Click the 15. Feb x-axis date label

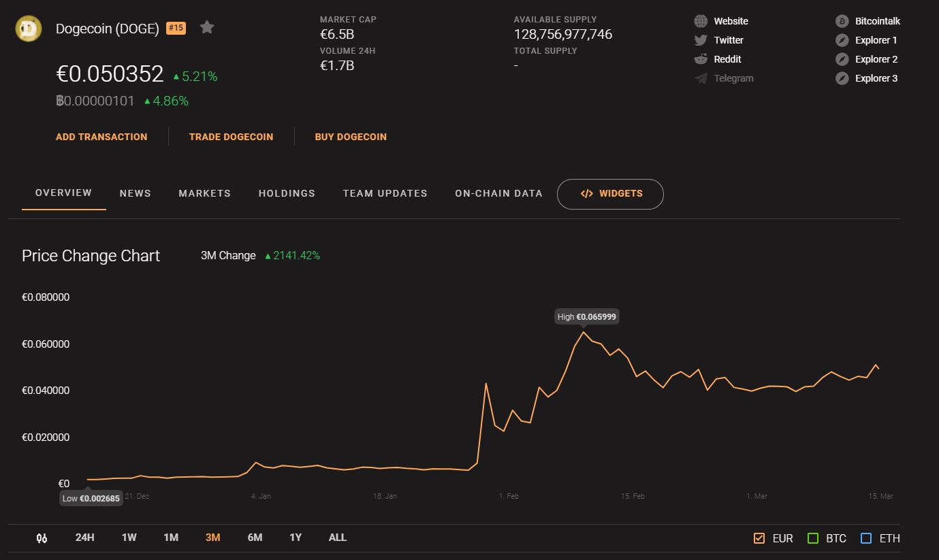click(633, 496)
